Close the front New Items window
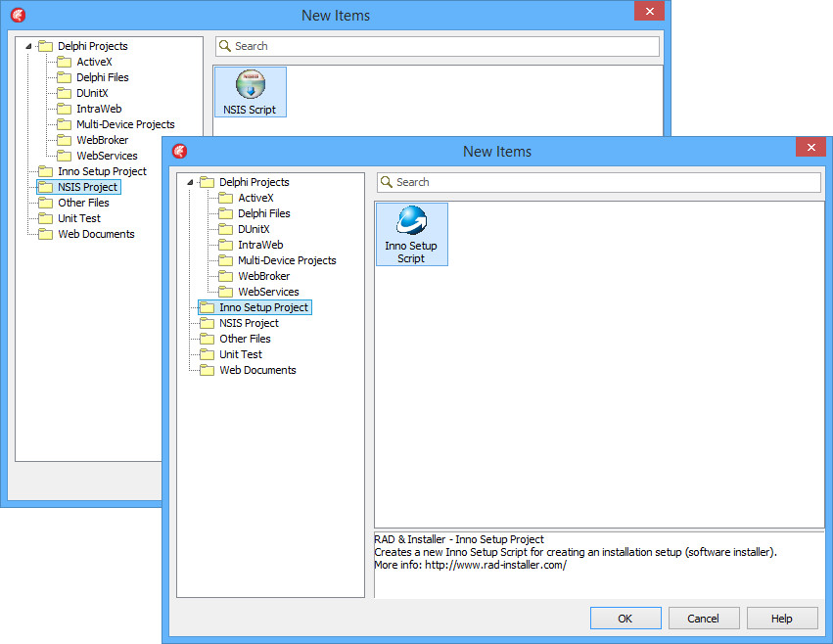The image size is (833, 644). click(x=810, y=147)
